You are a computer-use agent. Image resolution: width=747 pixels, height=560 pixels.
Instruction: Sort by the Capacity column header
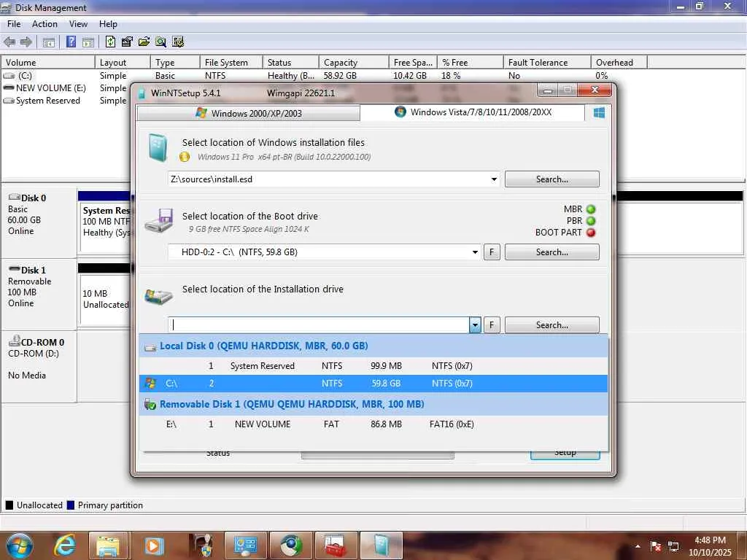click(x=354, y=63)
